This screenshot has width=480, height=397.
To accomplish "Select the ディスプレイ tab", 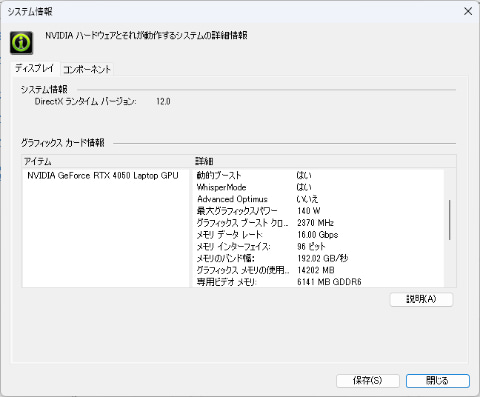I will tap(35, 68).
